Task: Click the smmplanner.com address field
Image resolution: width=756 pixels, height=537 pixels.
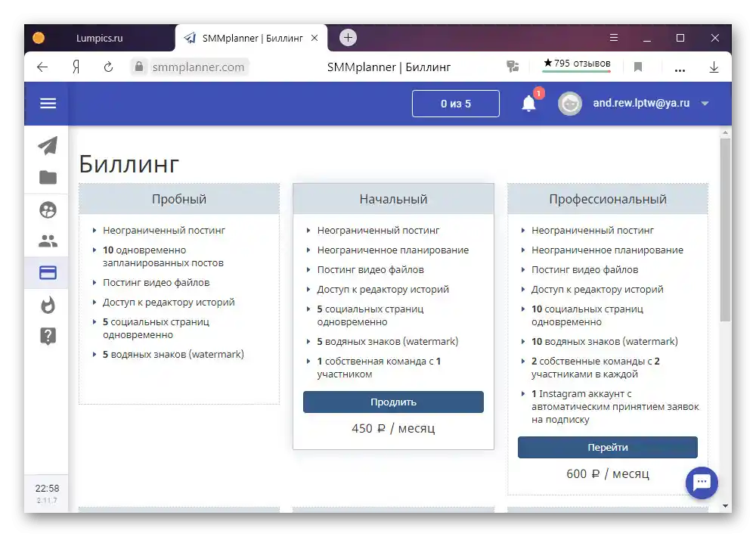Action: click(198, 67)
